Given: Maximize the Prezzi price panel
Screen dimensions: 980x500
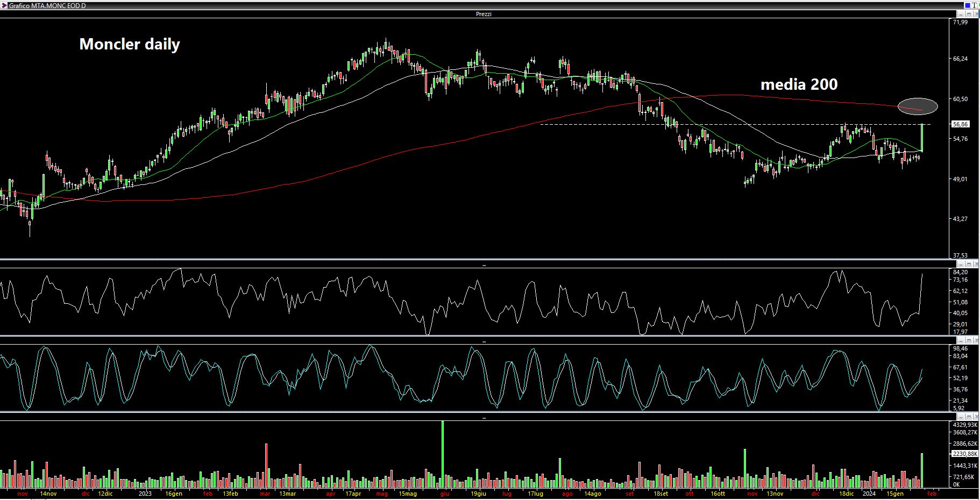Looking at the screenshot, I should tap(968, 14).
